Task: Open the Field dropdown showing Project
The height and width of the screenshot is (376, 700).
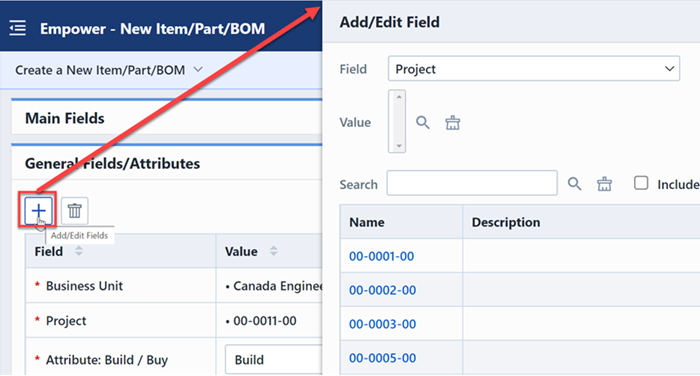Action: tap(533, 69)
